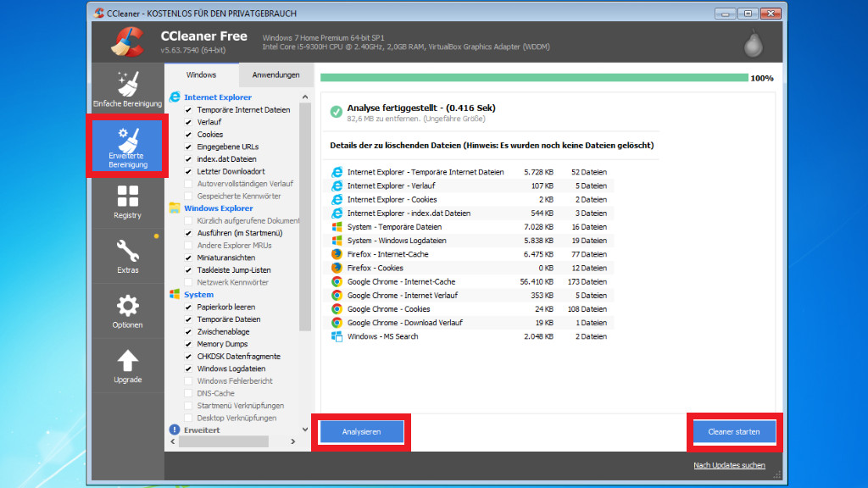868x488 pixels.
Task: Click the CCleaner logo in header
Action: 127,42
